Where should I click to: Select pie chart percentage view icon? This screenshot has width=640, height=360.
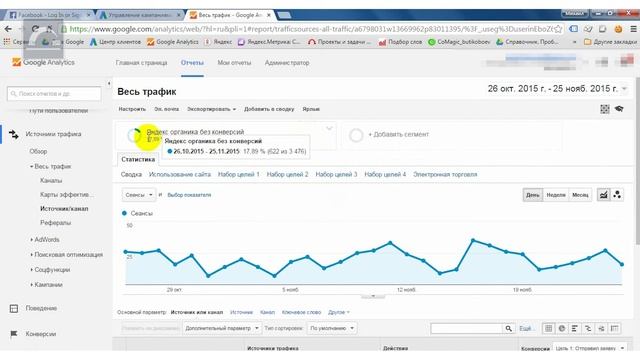(x=562, y=328)
